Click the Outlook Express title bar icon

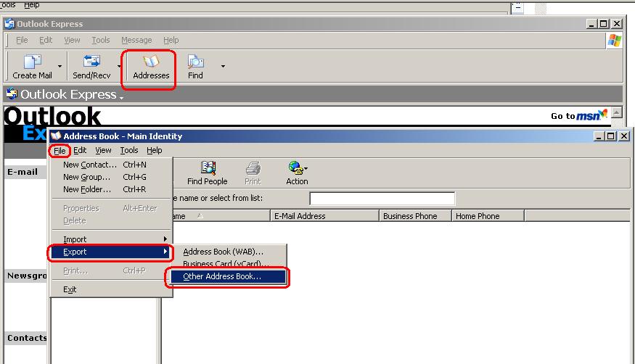point(9,24)
